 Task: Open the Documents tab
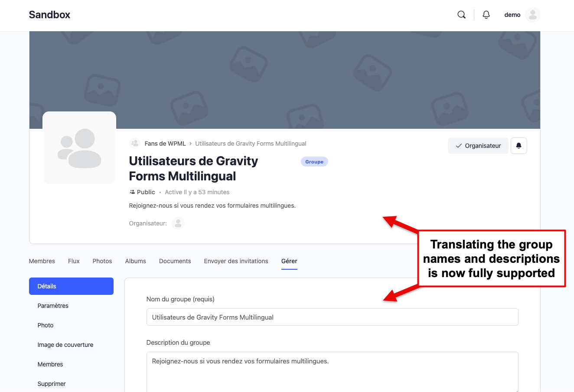click(x=175, y=261)
